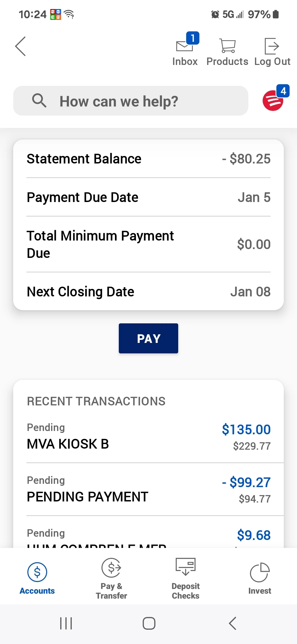Image resolution: width=297 pixels, height=644 pixels.
Task: Tap the back arrow at top left
Action: pos(21,46)
